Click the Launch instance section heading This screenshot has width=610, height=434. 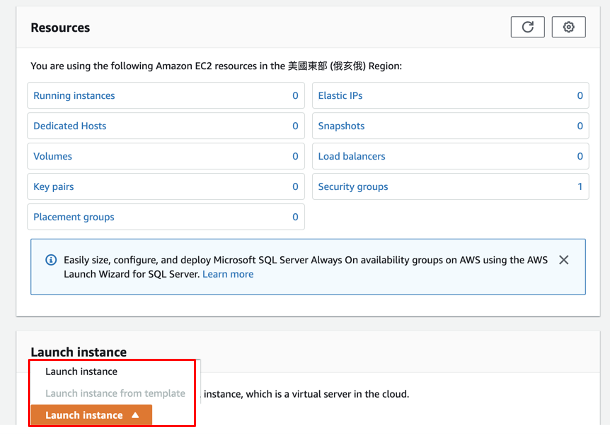point(79,352)
